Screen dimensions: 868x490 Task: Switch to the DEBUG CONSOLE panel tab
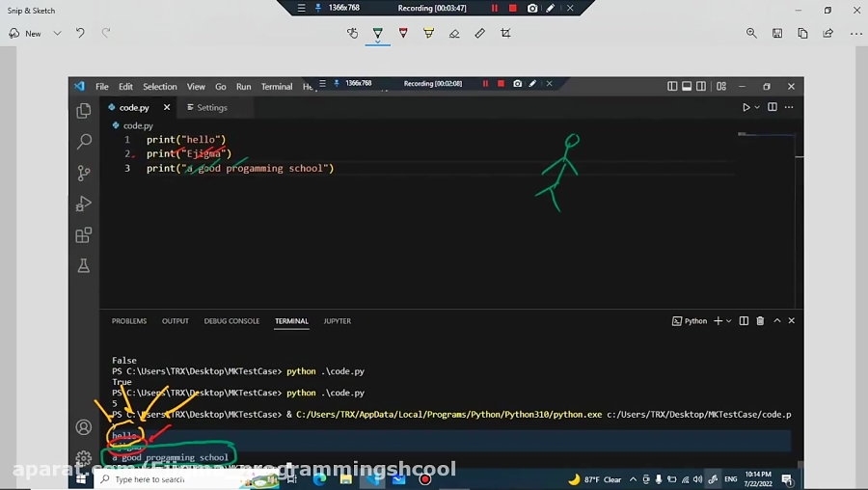coord(231,321)
